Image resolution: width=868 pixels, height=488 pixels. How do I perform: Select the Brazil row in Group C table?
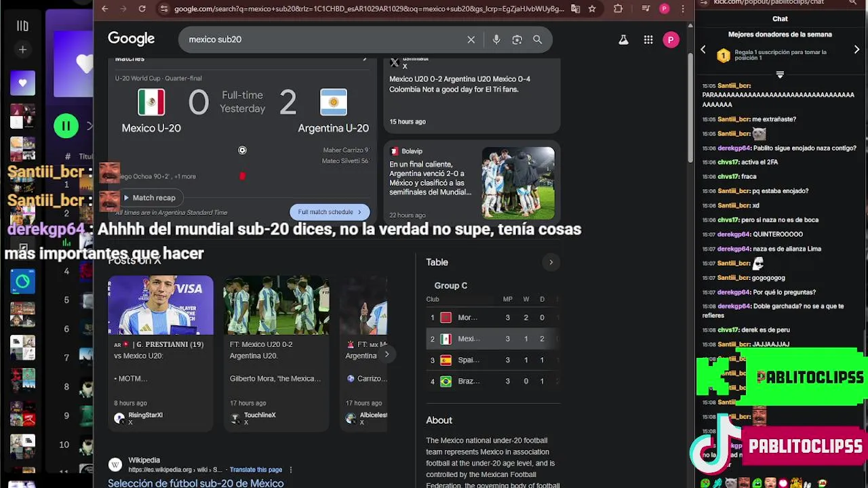[492, 382]
